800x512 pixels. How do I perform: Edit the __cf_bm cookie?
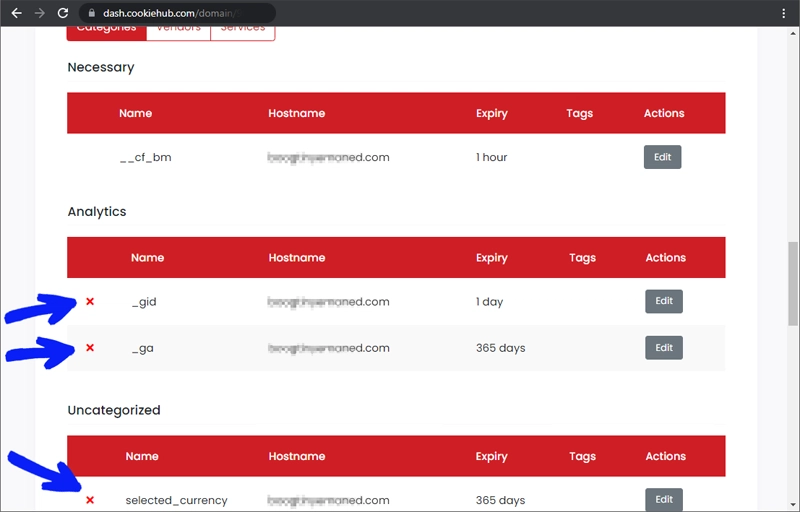[662, 157]
